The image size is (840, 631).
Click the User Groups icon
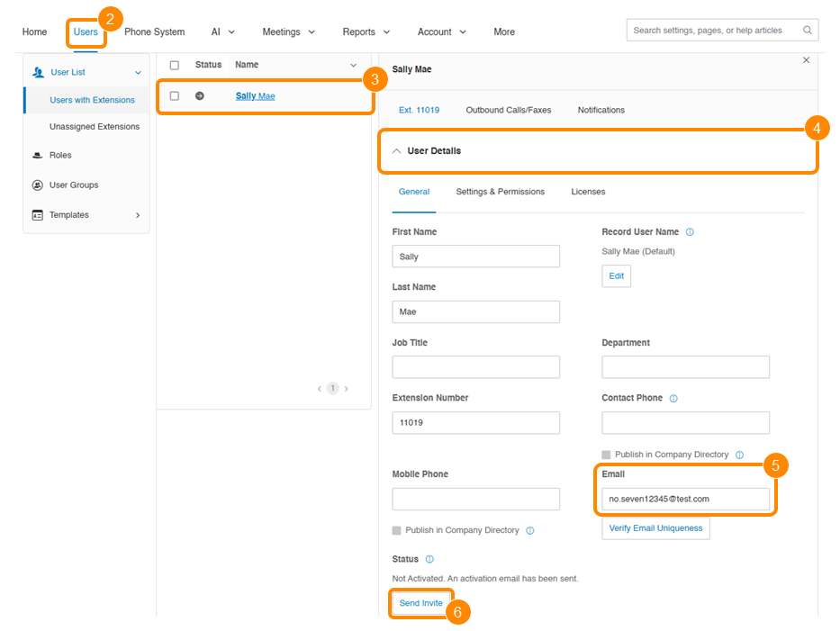37,185
